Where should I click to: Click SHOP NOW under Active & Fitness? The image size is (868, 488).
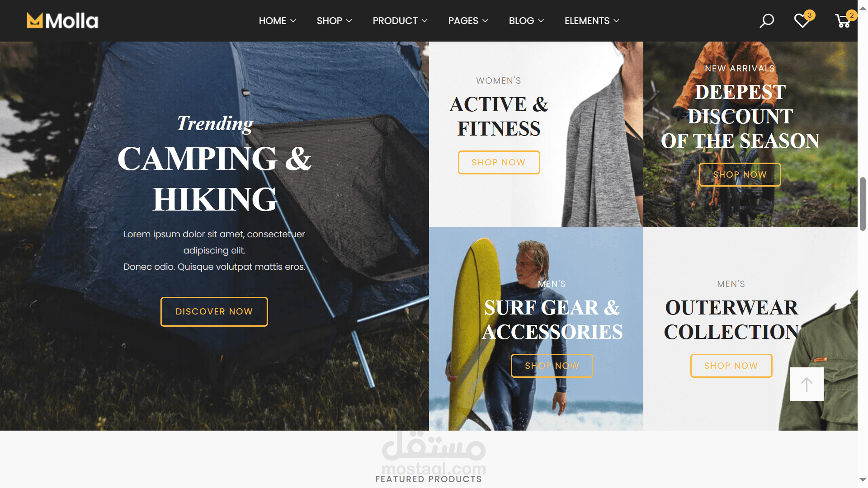pos(499,163)
